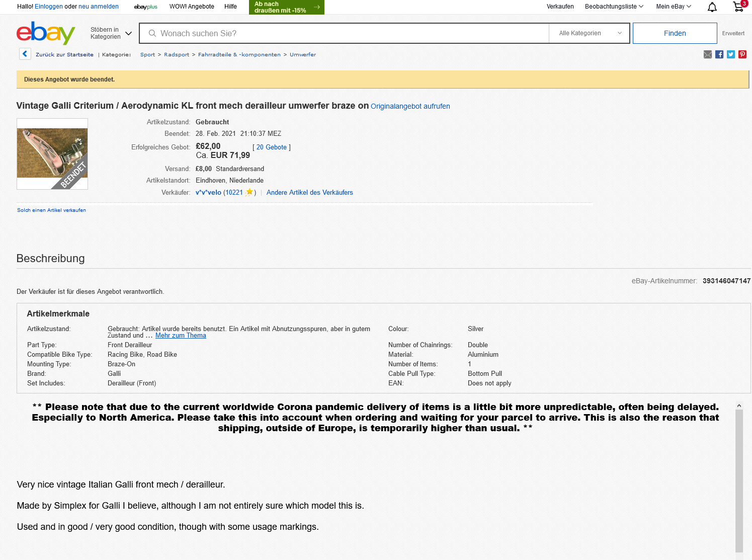This screenshot has width=752, height=560.
Task: View the 20 Gebote bid history
Action: [271, 147]
